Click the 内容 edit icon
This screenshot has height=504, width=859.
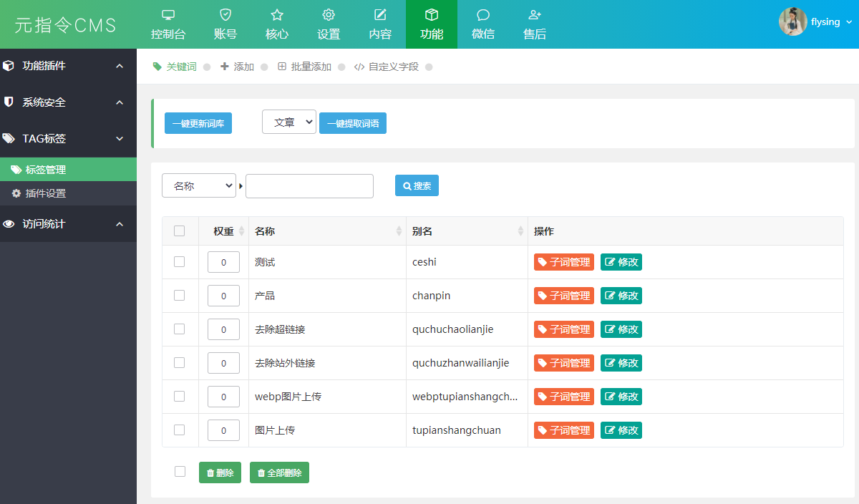point(380,15)
